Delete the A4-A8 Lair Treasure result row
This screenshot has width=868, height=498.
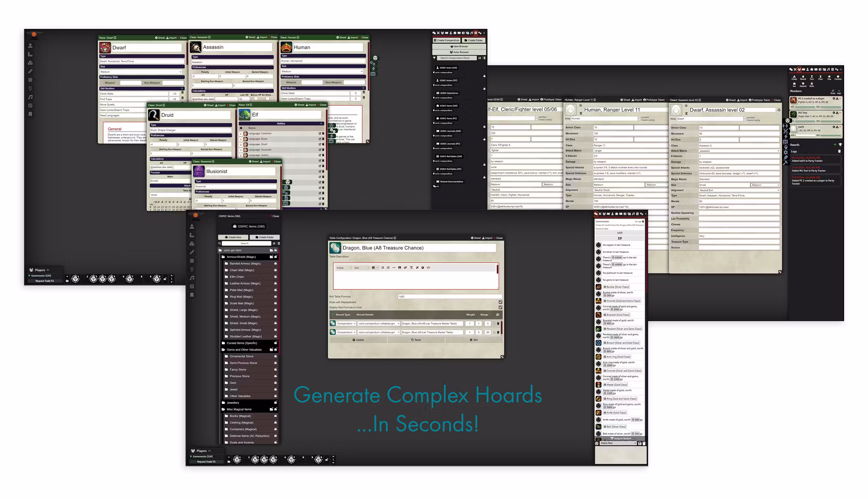[498, 324]
